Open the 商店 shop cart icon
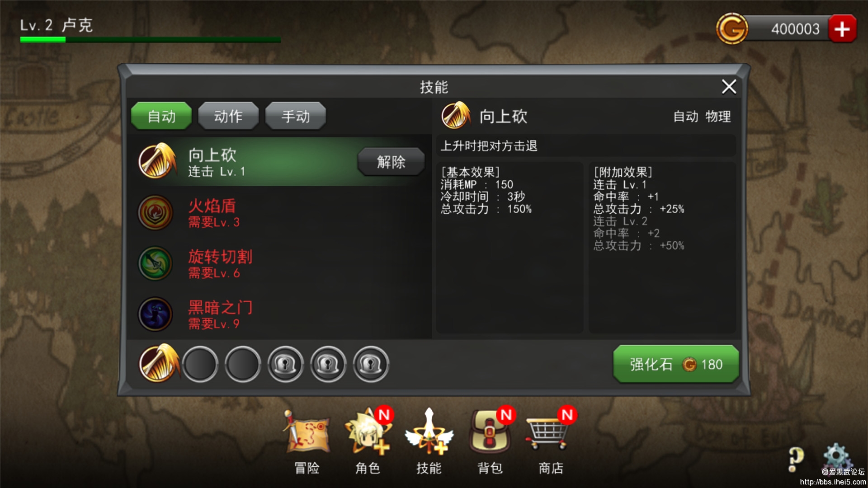This screenshot has width=868, height=488. tap(548, 433)
